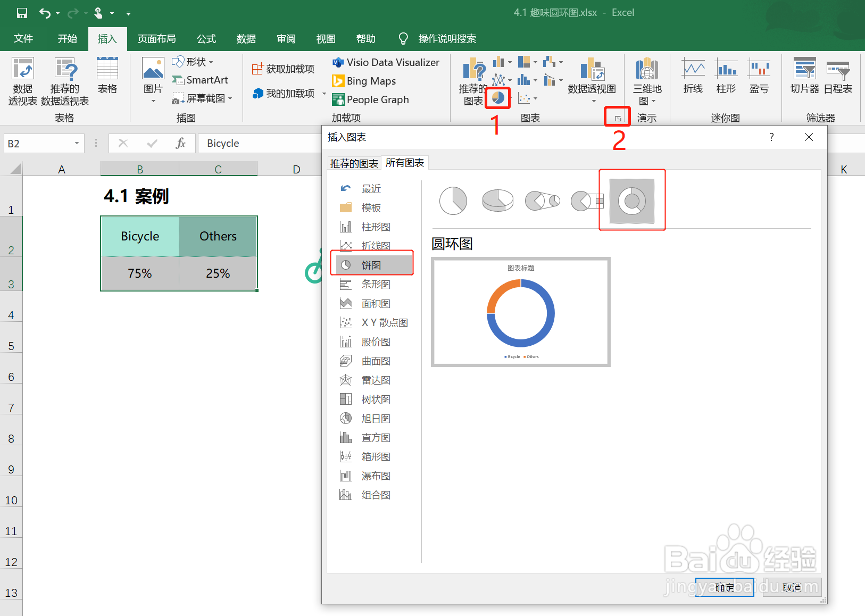Open the File tab
This screenshot has height=616, width=865.
pyautogui.click(x=23, y=39)
